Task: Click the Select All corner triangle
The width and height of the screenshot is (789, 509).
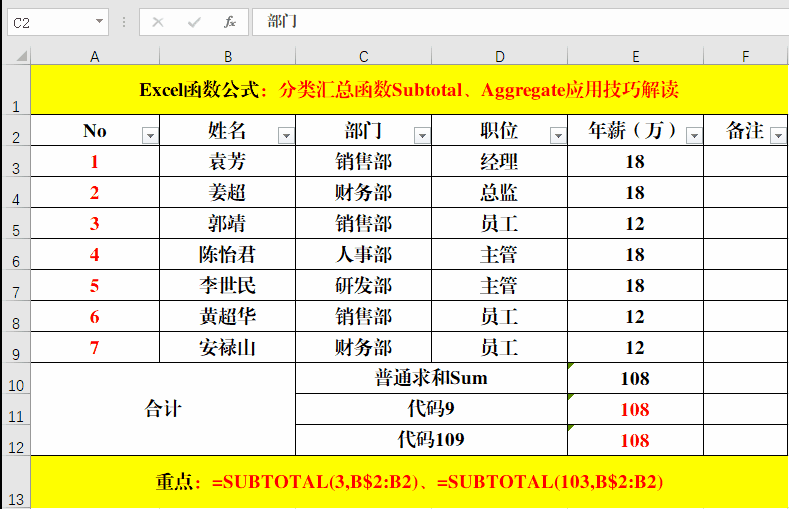Action: point(21,55)
